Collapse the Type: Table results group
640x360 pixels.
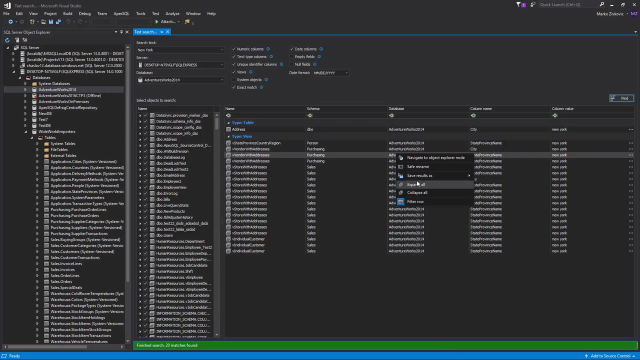(229, 123)
